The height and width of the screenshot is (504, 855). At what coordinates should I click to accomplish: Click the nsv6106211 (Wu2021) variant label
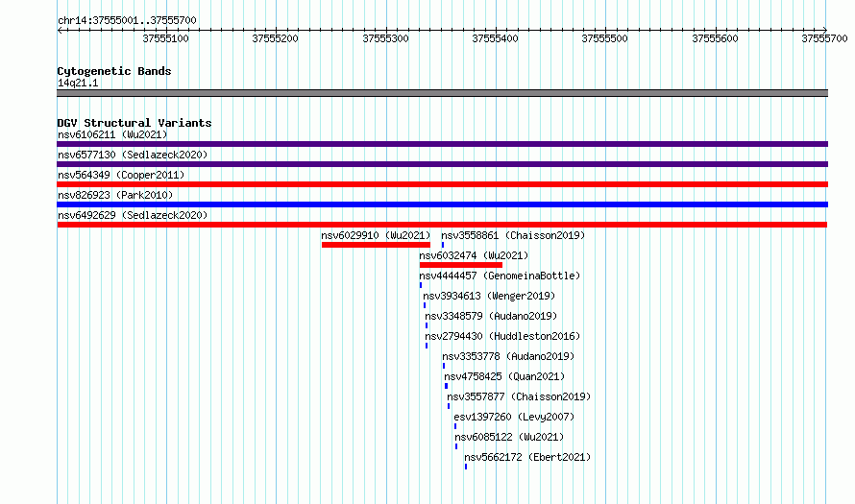(x=112, y=134)
